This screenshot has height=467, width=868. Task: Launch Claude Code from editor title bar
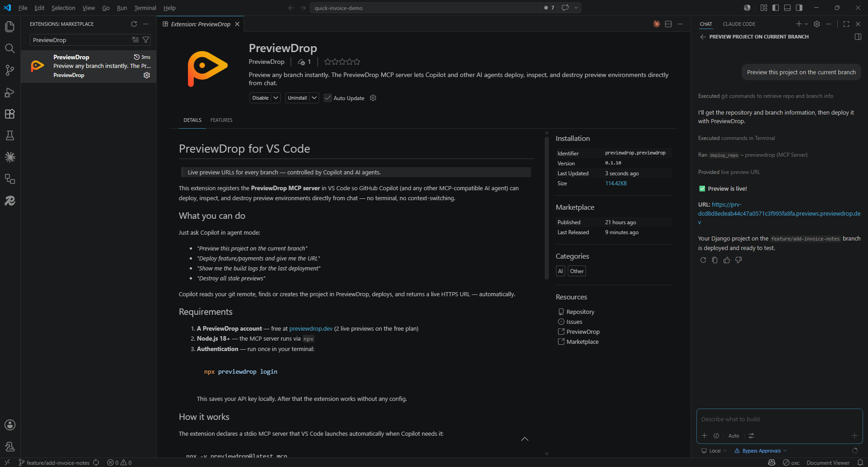point(657,24)
